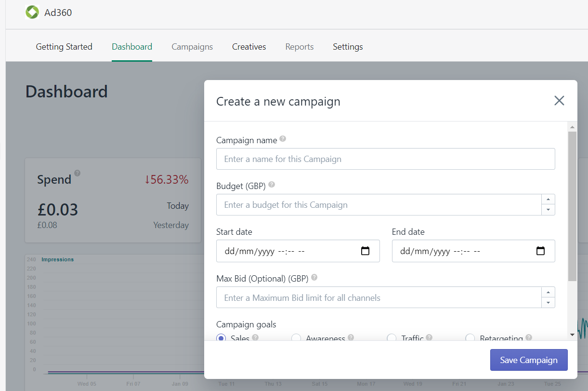Select the Awareness campaign goal

tap(296, 338)
